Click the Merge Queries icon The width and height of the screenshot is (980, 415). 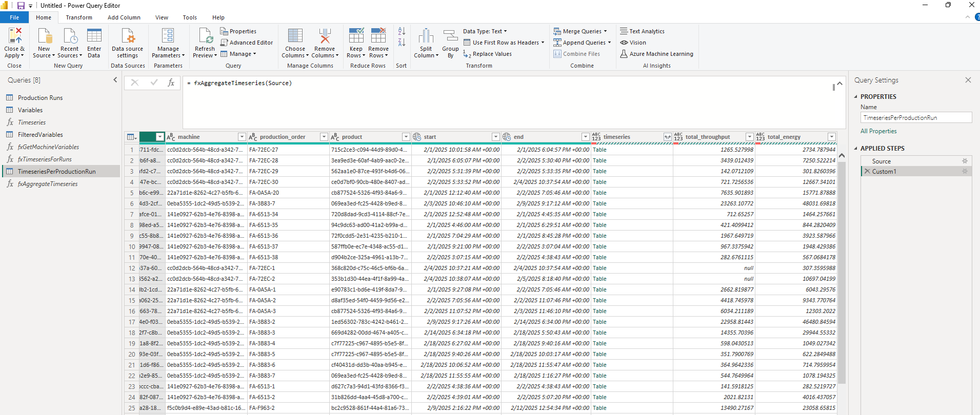[x=557, y=31]
